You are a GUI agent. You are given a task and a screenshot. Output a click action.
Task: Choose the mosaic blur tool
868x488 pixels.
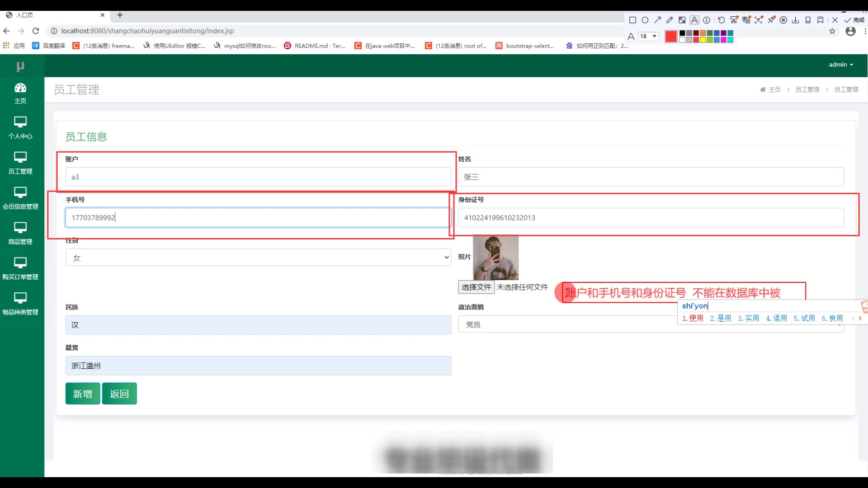tap(682, 20)
